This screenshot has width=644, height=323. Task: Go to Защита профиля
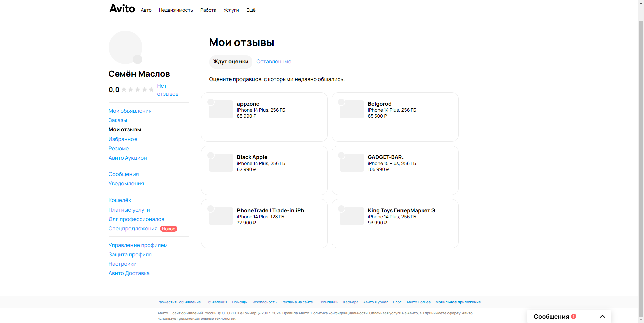click(130, 255)
